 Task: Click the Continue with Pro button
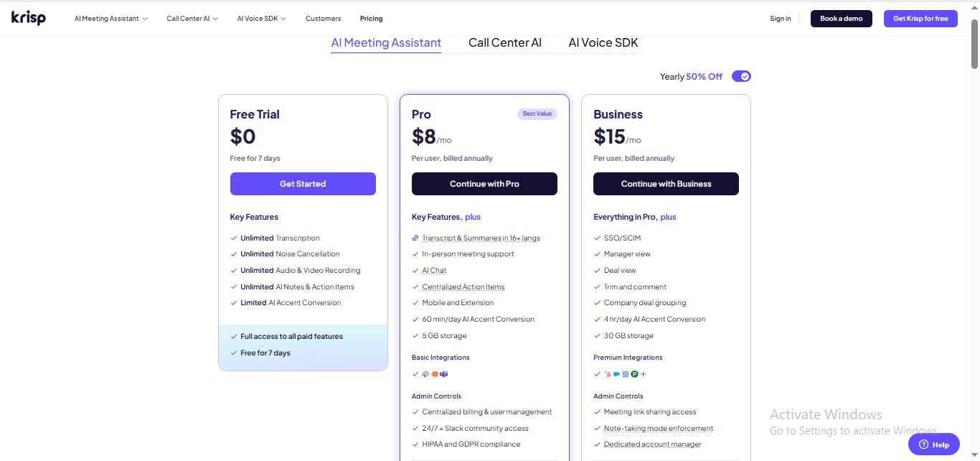point(484,184)
